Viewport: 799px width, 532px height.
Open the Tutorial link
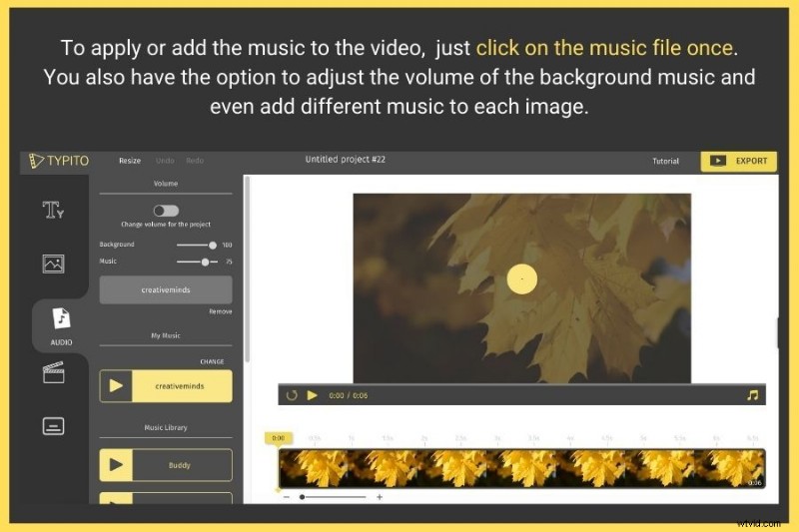[x=665, y=162]
